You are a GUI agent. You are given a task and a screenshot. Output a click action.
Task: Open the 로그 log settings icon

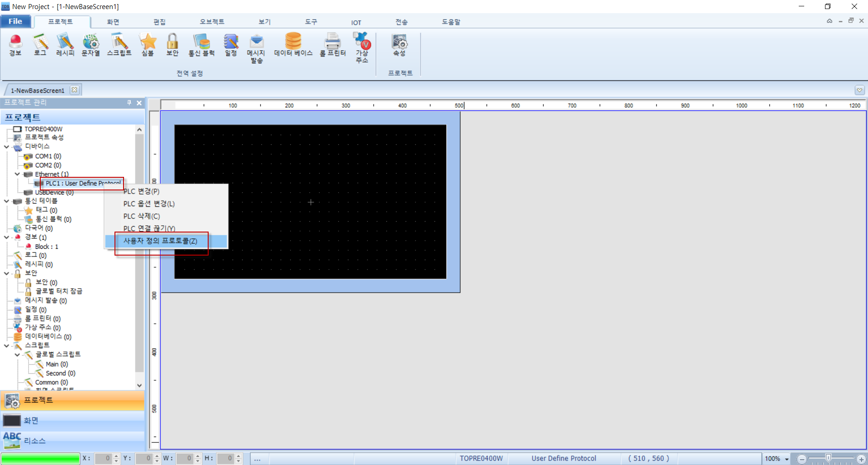(x=40, y=45)
